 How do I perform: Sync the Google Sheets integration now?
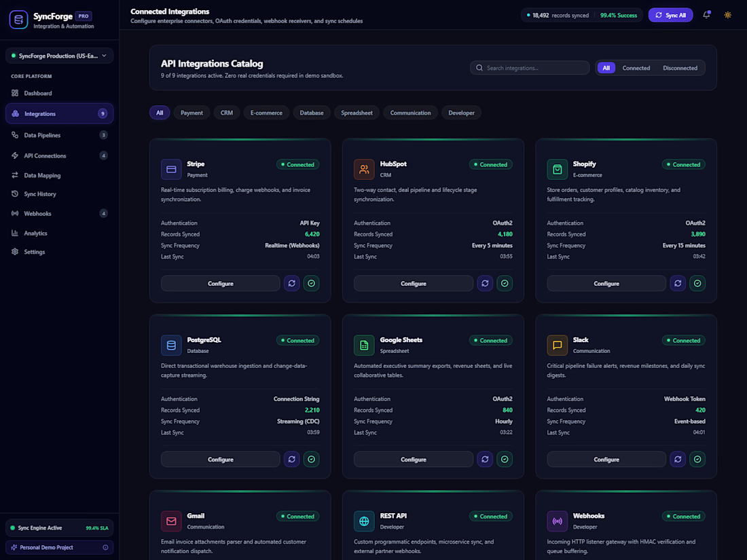pyautogui.click(x=484, y=460)
